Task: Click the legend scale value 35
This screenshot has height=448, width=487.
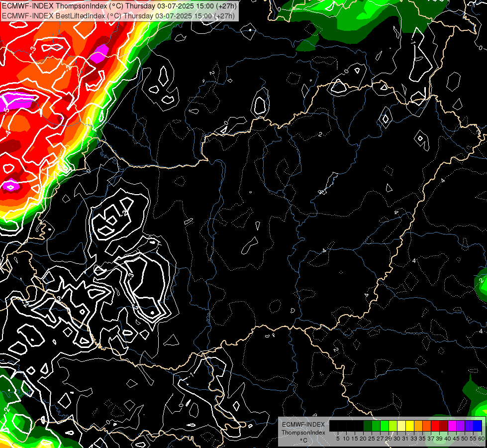Action: point(423,439)
